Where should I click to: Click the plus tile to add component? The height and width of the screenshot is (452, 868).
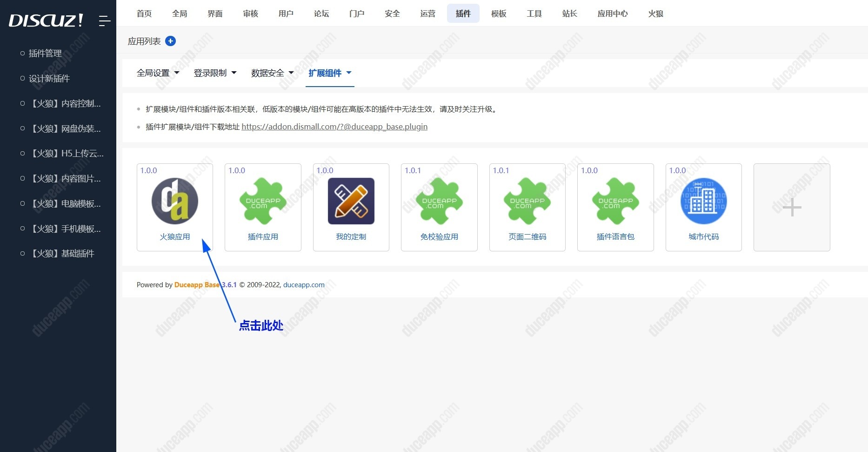point(792,207)
